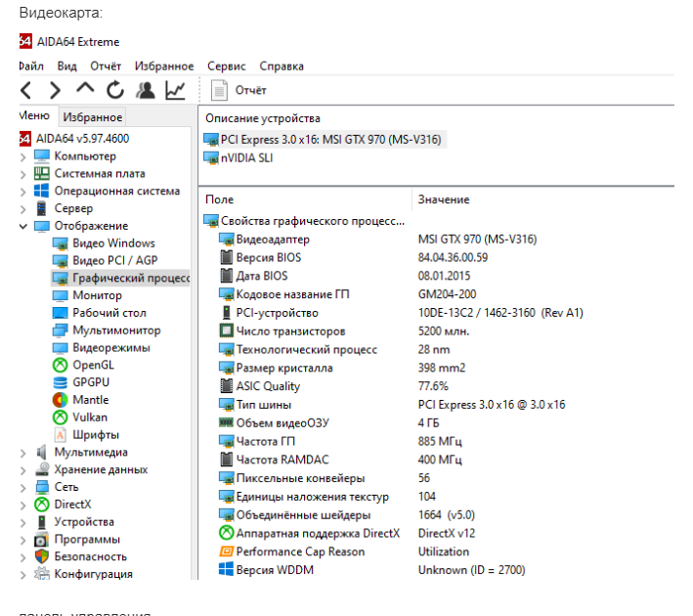Go up one level with Up arrow
The image size is (693, 616).
click(86, 91)
